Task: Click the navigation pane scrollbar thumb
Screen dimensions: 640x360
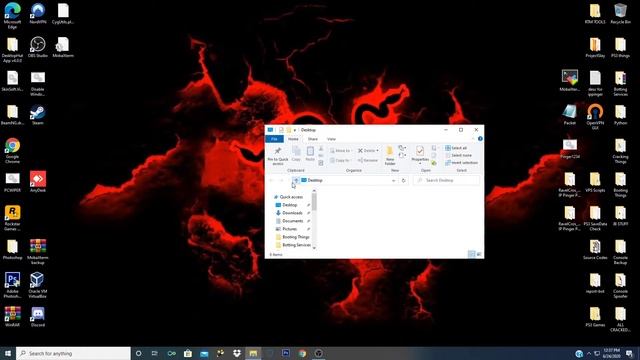Action: pos(314,202)
